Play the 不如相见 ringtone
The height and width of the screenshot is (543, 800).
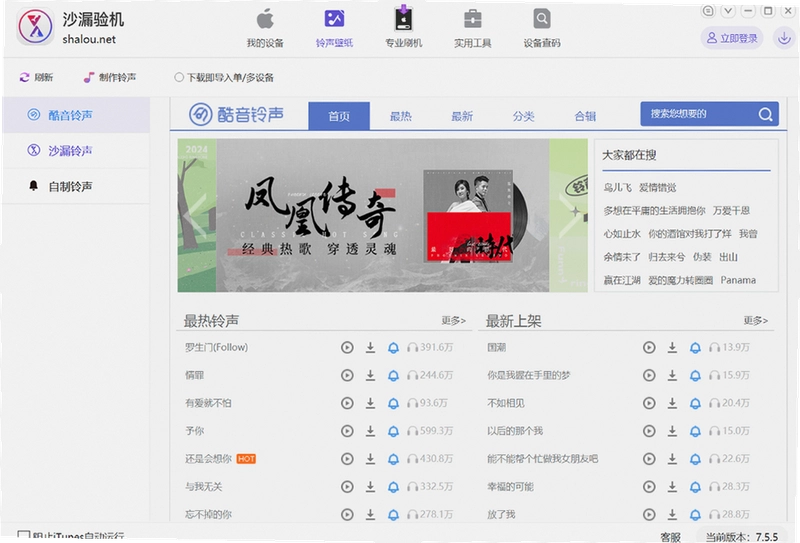(649, 403)
